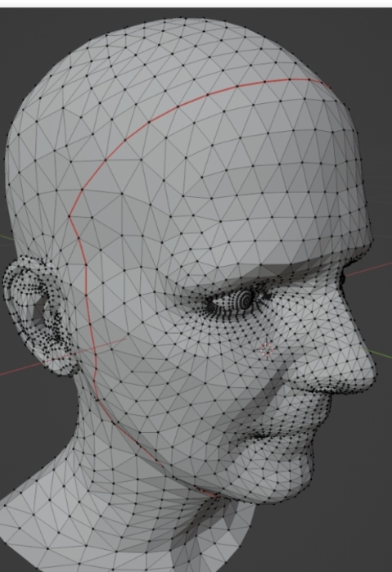The height and width of the screenshot is (572, 392).
Task: Click the red seam along the jawline
Action: pos(153,456)
